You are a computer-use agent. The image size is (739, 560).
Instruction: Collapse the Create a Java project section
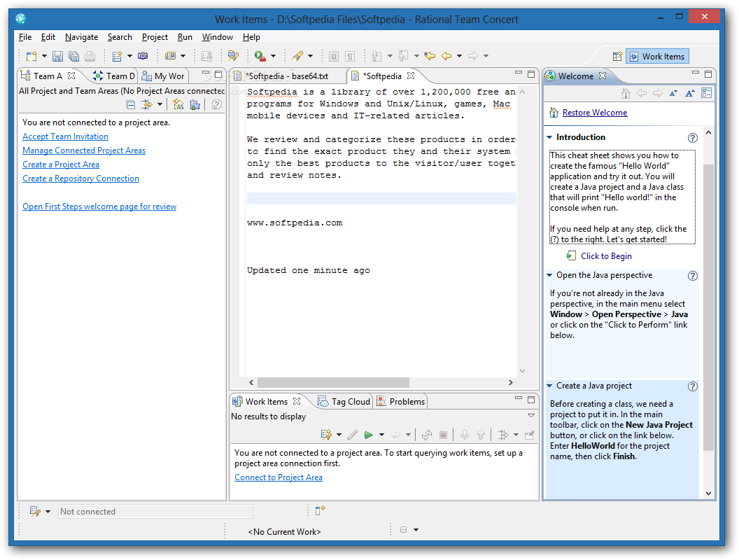[x=549, y=386]
